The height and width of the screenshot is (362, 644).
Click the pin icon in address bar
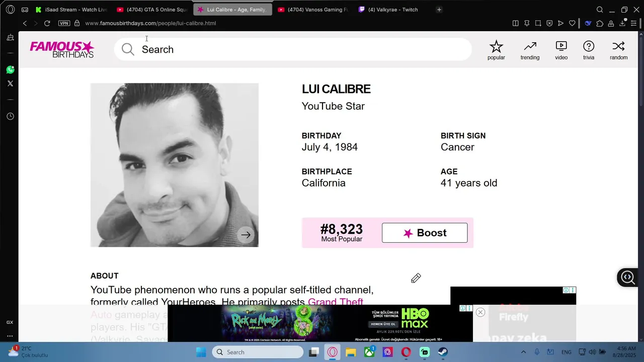527,23
